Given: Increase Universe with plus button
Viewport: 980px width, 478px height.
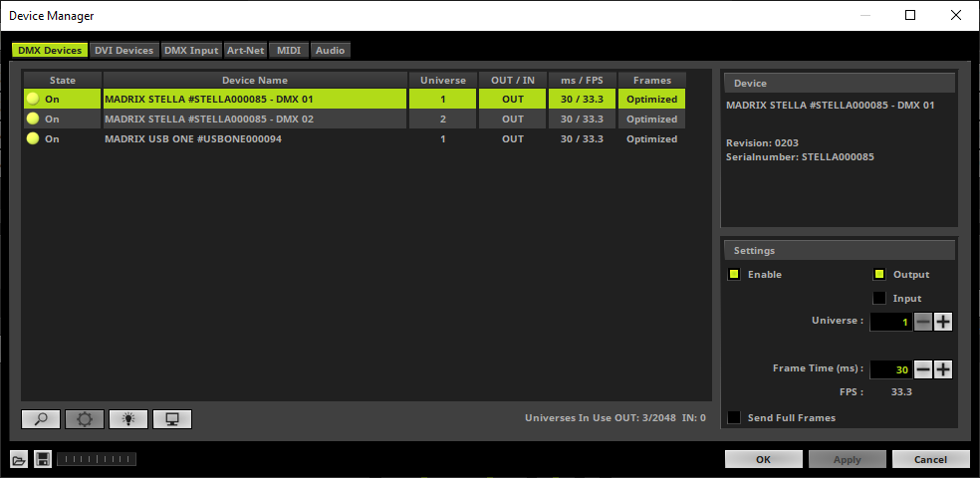Looking at the screenshot, I should coord(943,322).
